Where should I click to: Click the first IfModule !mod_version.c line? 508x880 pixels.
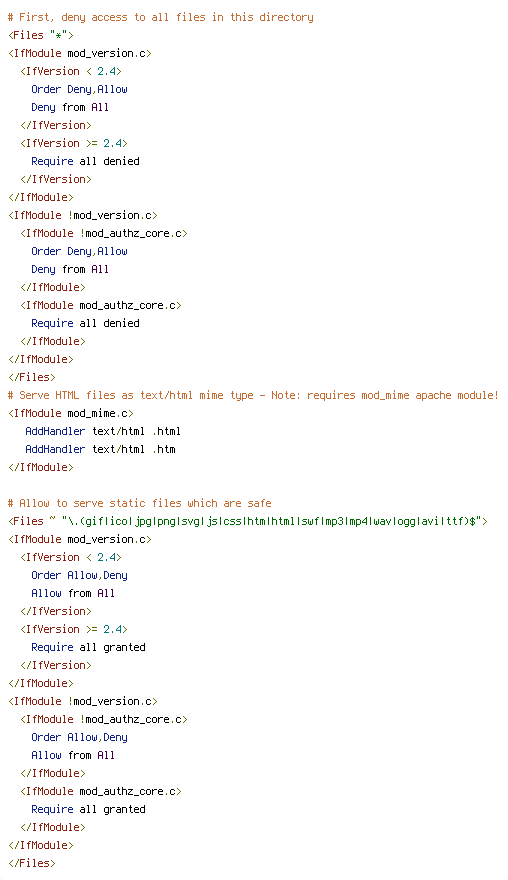[83, 215]
